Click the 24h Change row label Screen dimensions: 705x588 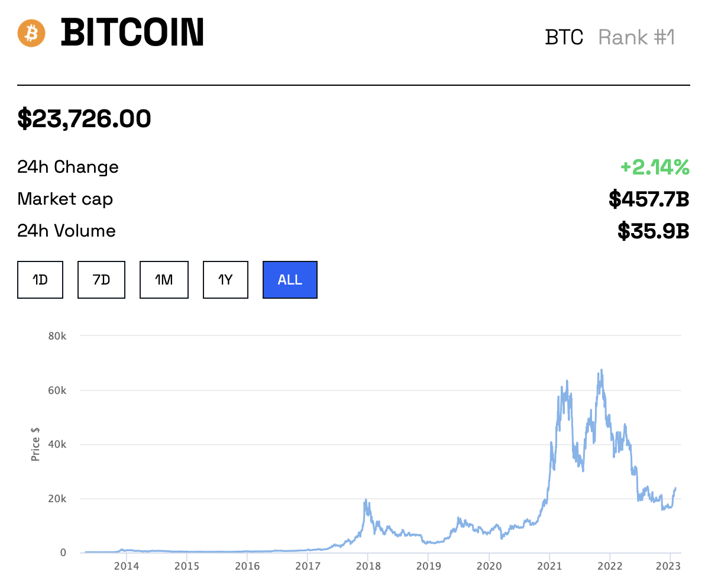click(x=67, y=167)
